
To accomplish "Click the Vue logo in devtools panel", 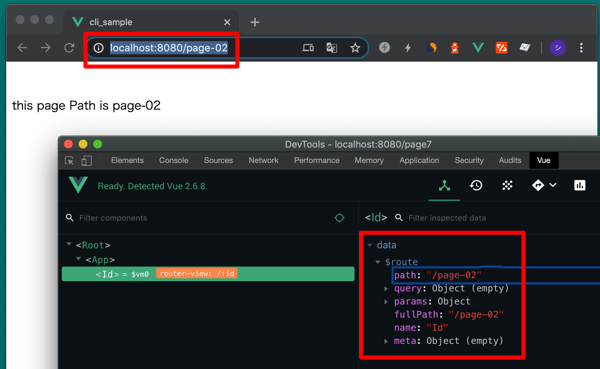I will tap(78, 185).
